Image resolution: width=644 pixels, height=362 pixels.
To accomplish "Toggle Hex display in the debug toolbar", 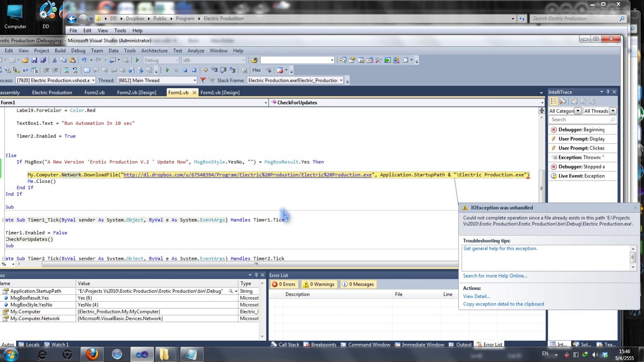I will [256, 70].
